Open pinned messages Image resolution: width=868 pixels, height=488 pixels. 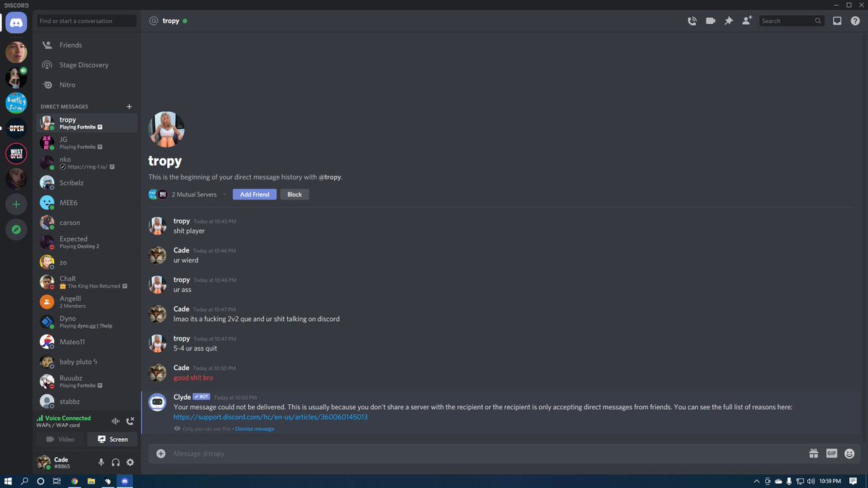[x=728, y=21]
